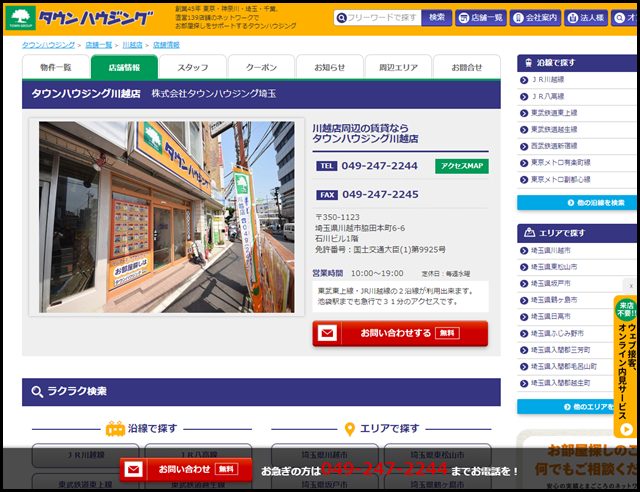The height and width of the screenshot is (492, 640).
Task: Select the green 店舗情報 tab
Action: (x=124, y=67)
